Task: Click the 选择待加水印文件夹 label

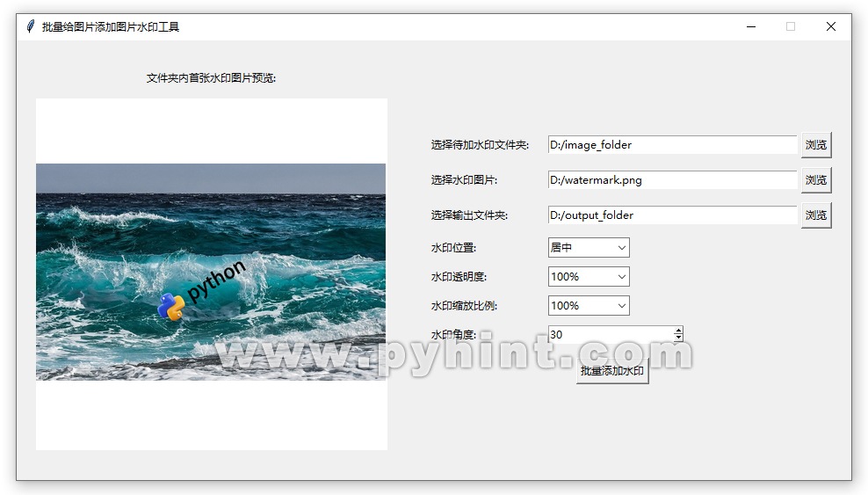Action: (480, 145)
